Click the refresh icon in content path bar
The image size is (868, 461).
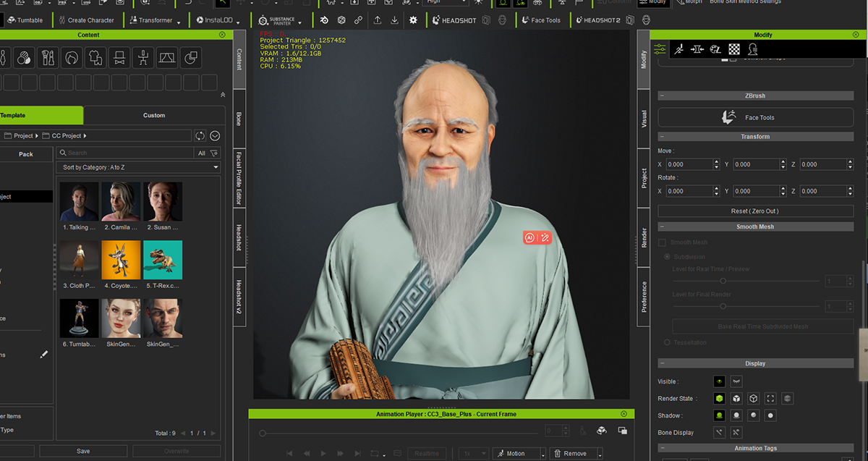tap(200, 135)
